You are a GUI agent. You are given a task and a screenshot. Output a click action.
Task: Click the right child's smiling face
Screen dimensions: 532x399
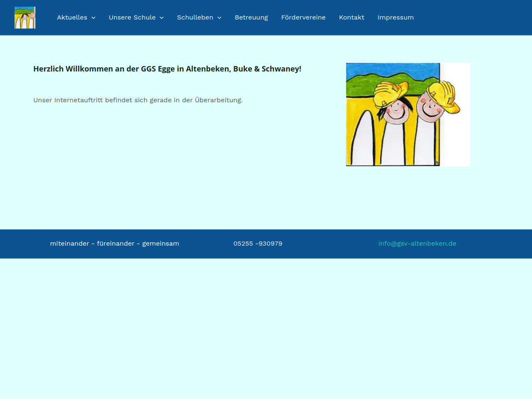click(430, 109)
